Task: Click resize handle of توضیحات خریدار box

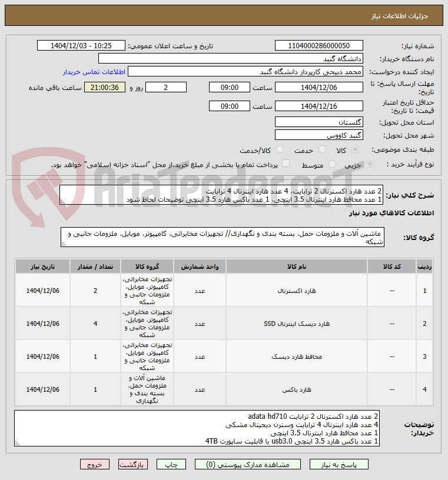Action: click(x=17, y=444)
